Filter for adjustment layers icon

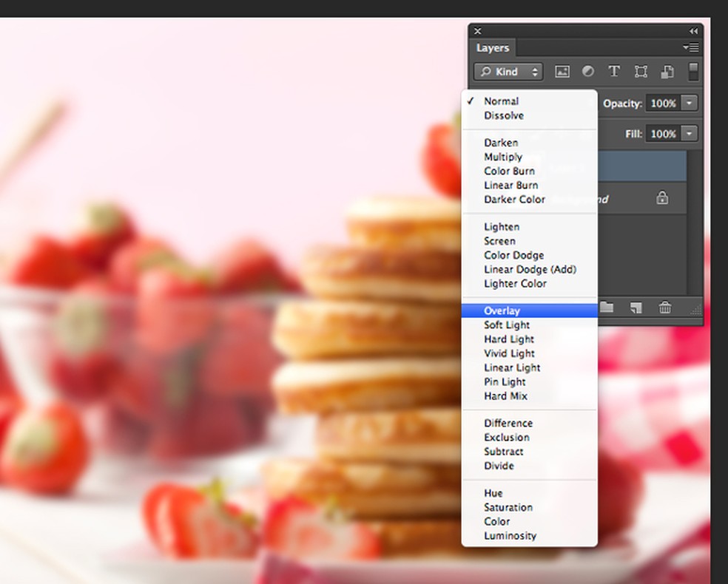pos(587,72)
